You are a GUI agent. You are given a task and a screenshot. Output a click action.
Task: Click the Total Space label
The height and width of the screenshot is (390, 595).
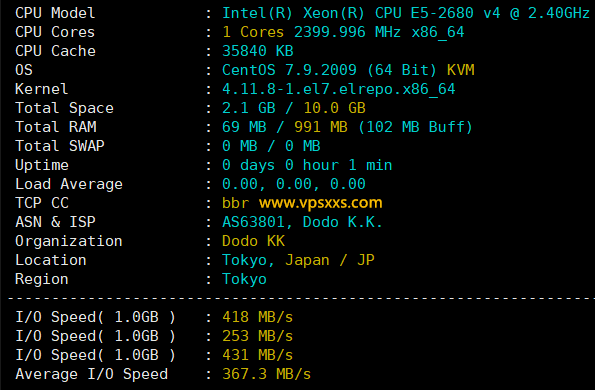[x=65, y=108]
